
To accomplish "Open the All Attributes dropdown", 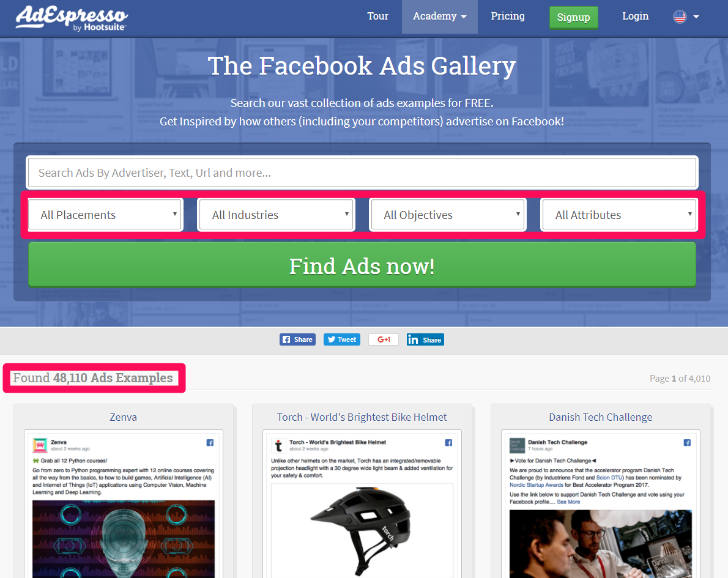I will (619, 215).
